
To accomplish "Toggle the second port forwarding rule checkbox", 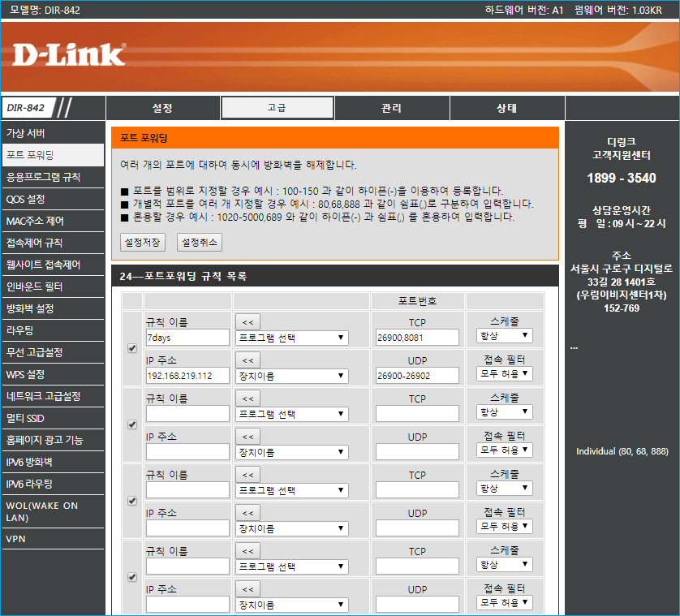I will click(x=132, y=424).
